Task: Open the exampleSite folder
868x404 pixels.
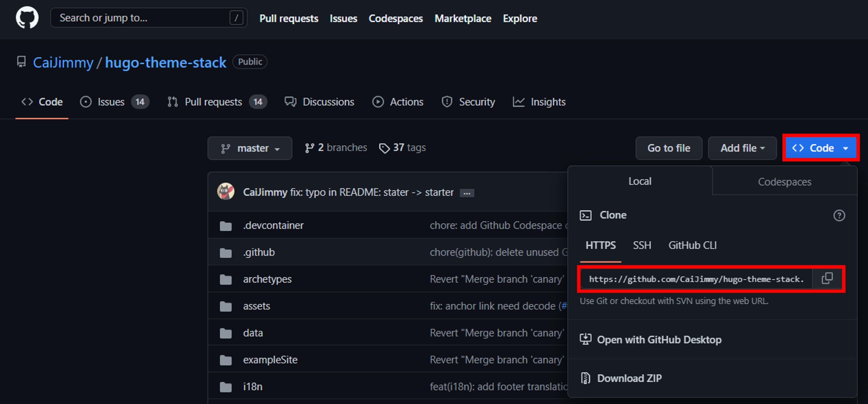Action: (270, 360)
